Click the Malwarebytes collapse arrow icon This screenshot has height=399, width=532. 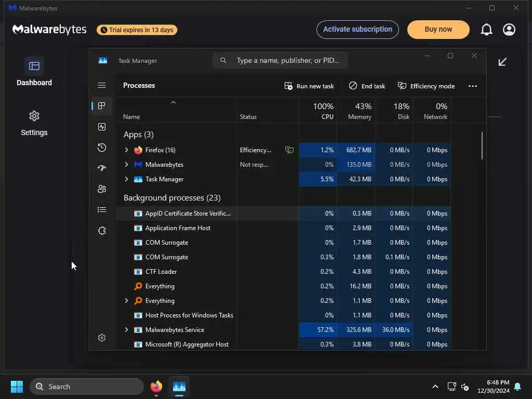(502, 62)
